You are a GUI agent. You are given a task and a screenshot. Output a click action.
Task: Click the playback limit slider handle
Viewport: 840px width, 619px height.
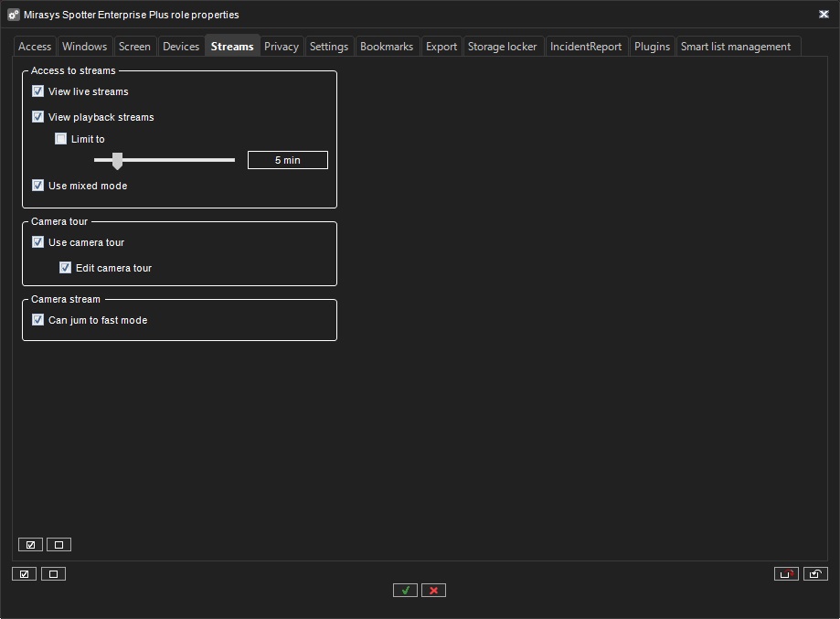(x=117, y=161)
